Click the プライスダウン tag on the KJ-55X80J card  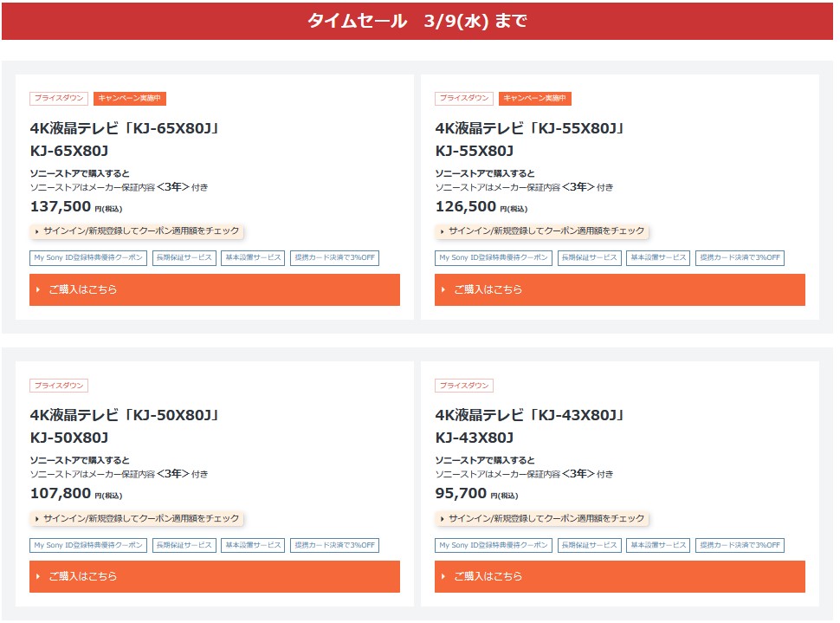pos(464,98)
